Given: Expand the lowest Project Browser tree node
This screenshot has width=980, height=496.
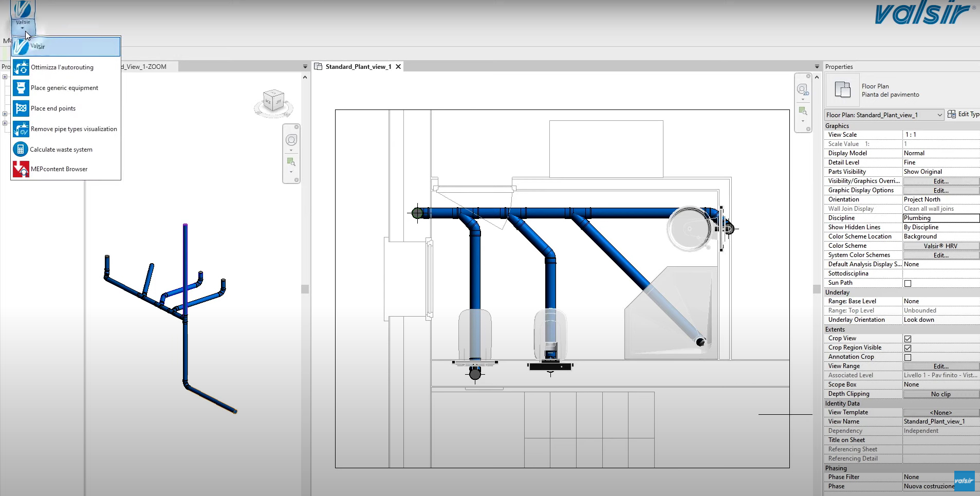Looking at the screenshot, I should 5,123.
